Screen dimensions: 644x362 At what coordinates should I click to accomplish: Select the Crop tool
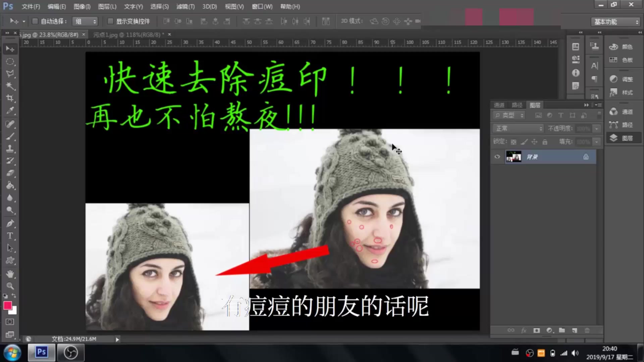10,98
